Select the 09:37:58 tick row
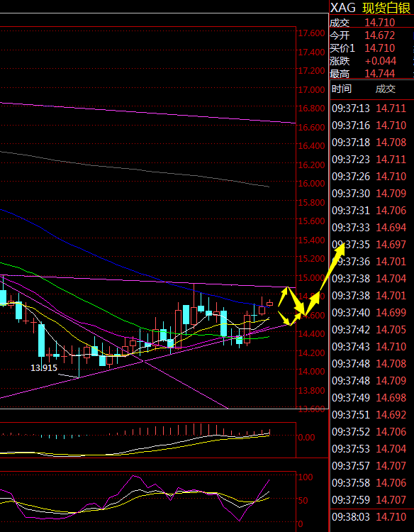The image size is (414, 532). (371, 483)
